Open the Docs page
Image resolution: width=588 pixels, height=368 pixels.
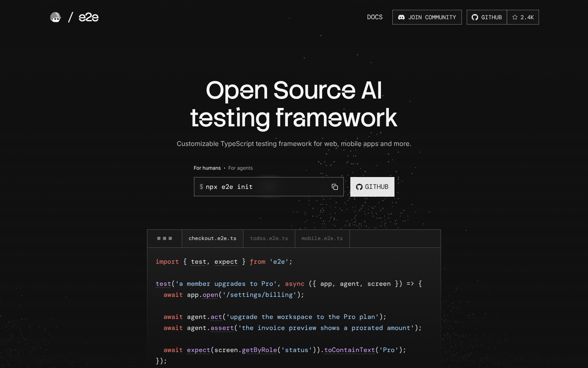coord(375,17)
